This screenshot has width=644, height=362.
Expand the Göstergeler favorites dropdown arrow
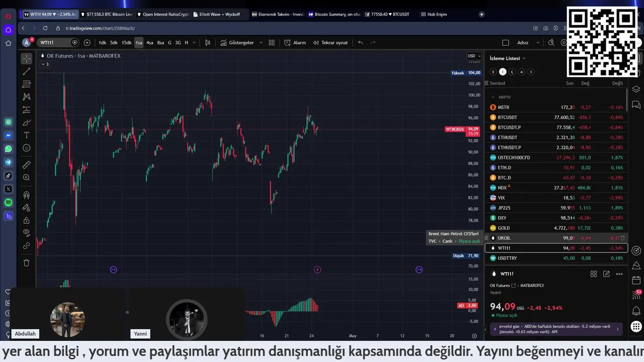[261, 43]
